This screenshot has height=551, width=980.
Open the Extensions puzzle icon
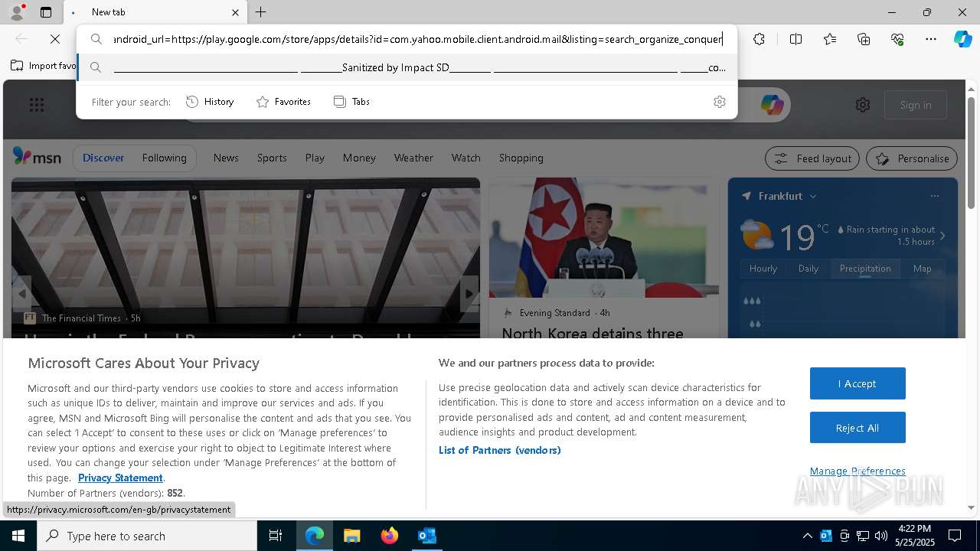click(x=759, y=39)
